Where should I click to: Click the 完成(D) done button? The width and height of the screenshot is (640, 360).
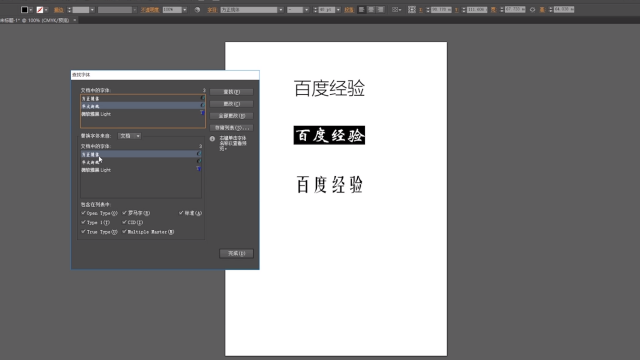point(236,253)
